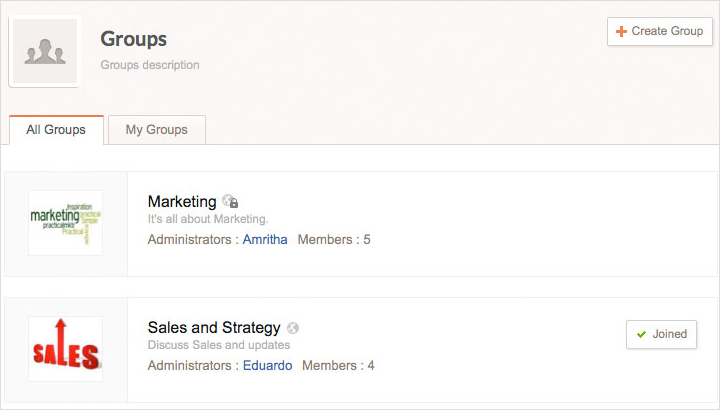Click the Members : 5 count for Marketing
The height and width of the screenshot is (410, 720).
[334, 240]
